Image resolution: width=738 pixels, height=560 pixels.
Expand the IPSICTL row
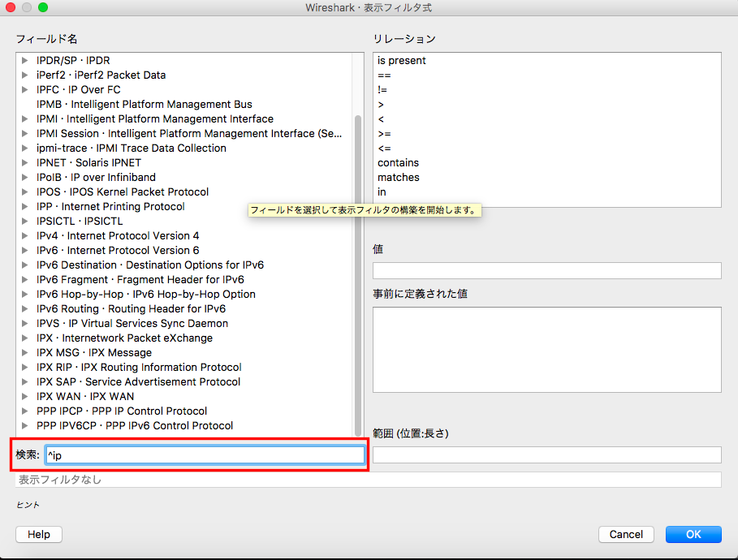[25, 221]
